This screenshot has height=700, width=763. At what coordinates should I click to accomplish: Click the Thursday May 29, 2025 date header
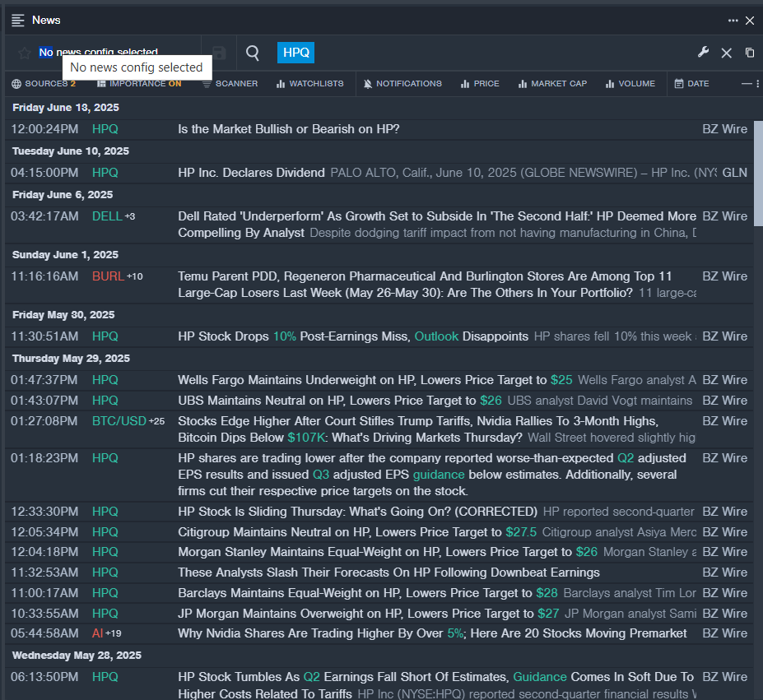pyautogui.click(x=71, y=359)
